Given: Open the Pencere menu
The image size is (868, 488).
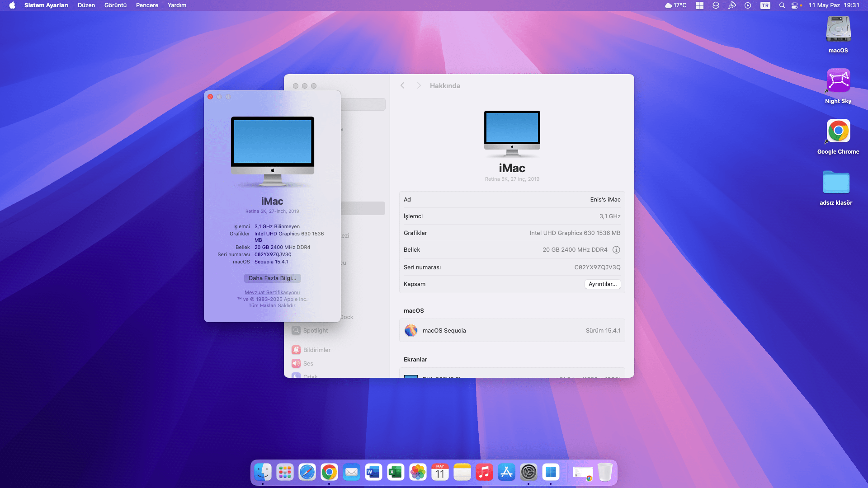Looking at the screenshot, I should [147, 5].
